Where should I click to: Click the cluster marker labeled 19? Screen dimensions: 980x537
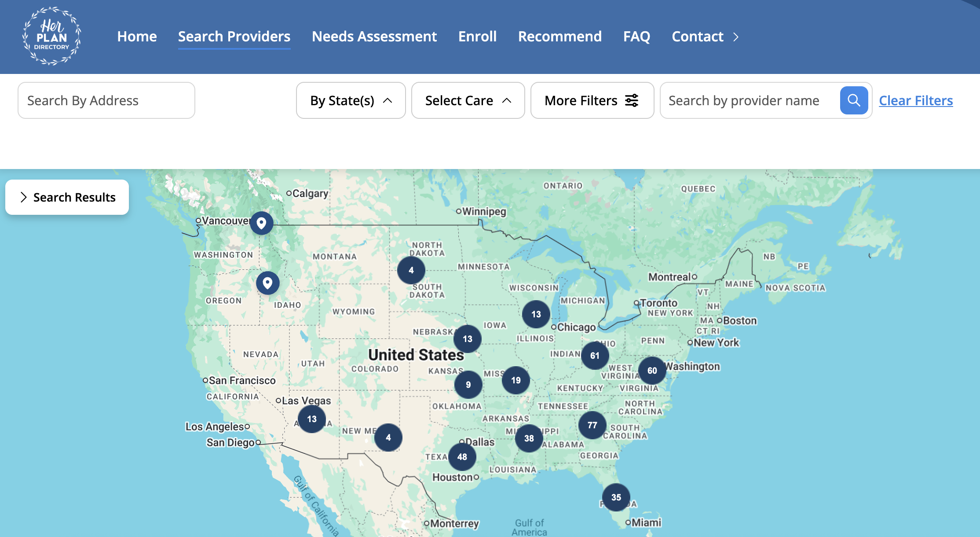tap(516, 380)
